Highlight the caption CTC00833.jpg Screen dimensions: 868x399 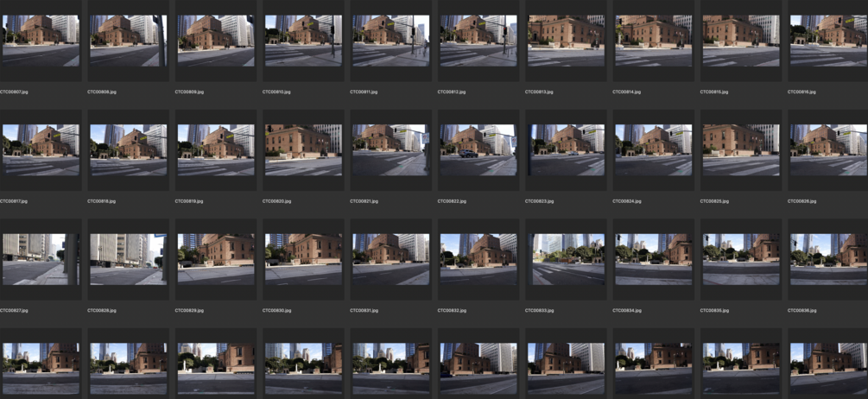coord(539,310)
